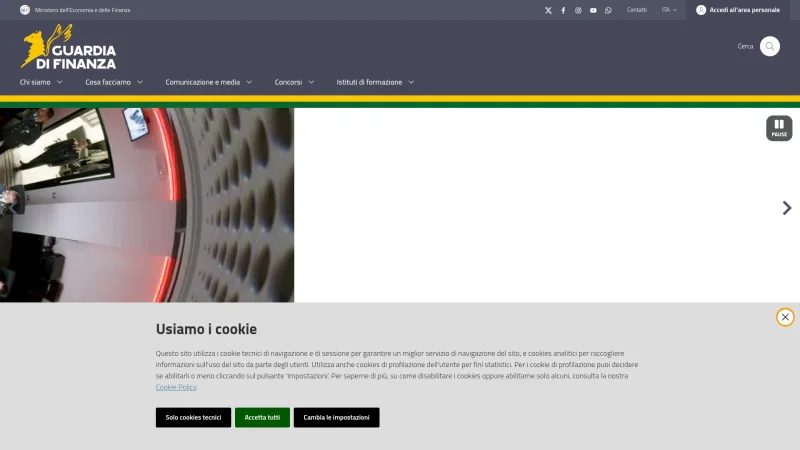Open the Cookie Policy link
Screen dimensions: 800x450
point(176,387)
